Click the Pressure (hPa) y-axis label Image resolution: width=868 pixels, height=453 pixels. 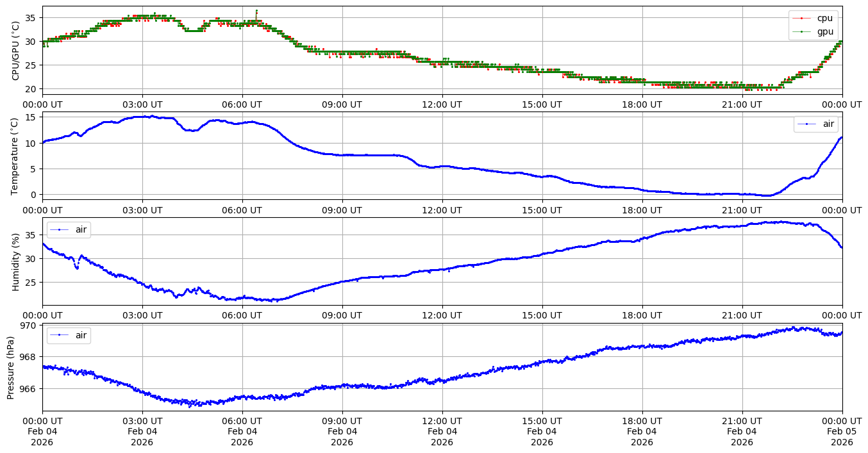[11, 367]
